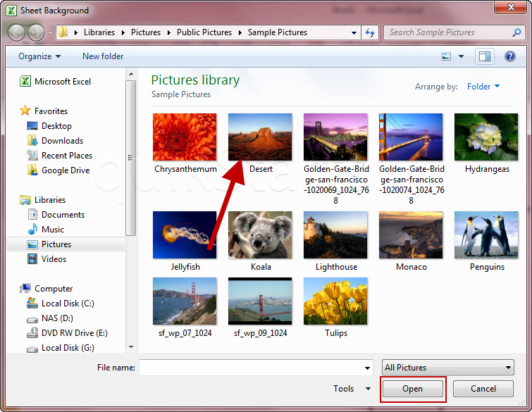Select the sf_wp_09_1024 thumbnail
Image resolution: width=532 pixels, height=412 pixels.
(260, 301)
